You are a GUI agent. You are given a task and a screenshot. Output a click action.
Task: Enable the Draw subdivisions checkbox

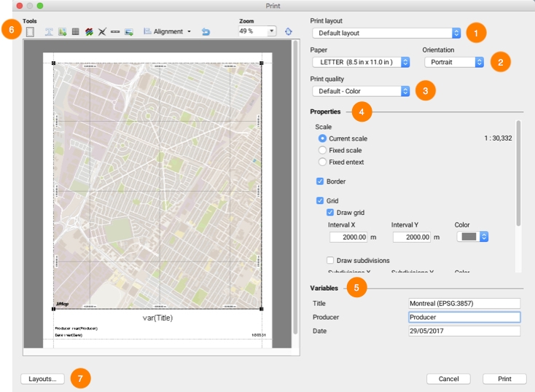(330, 260)
